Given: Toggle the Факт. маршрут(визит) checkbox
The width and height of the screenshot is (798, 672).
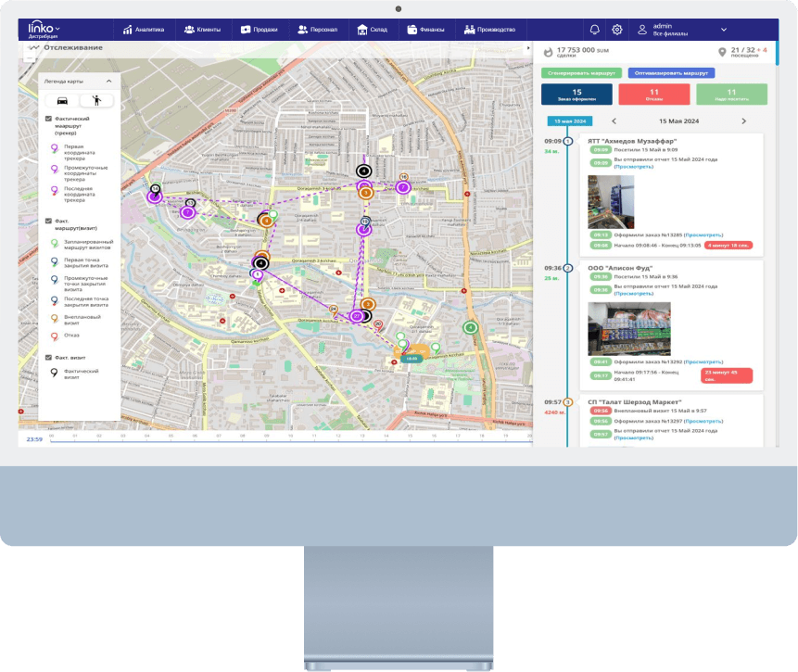Looking at the screenshot, I should pyautogui.click(x=48, y=221).
